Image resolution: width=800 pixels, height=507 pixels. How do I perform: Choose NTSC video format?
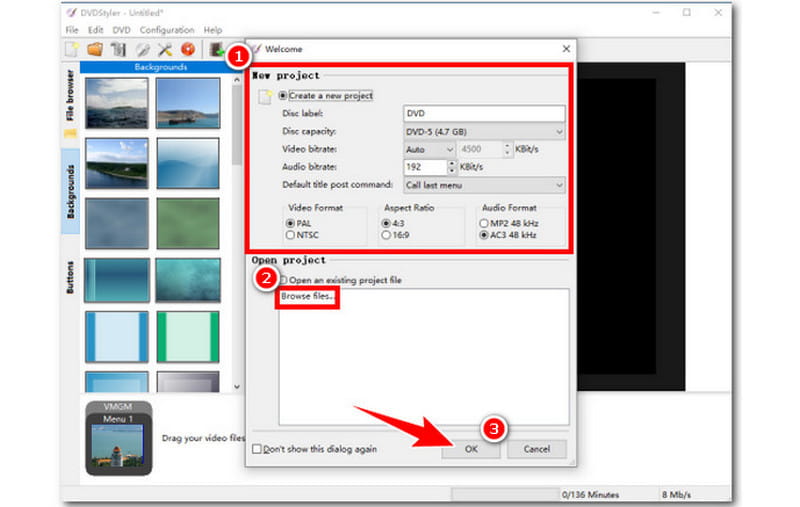pyautogui.click(x=290, y=235)
